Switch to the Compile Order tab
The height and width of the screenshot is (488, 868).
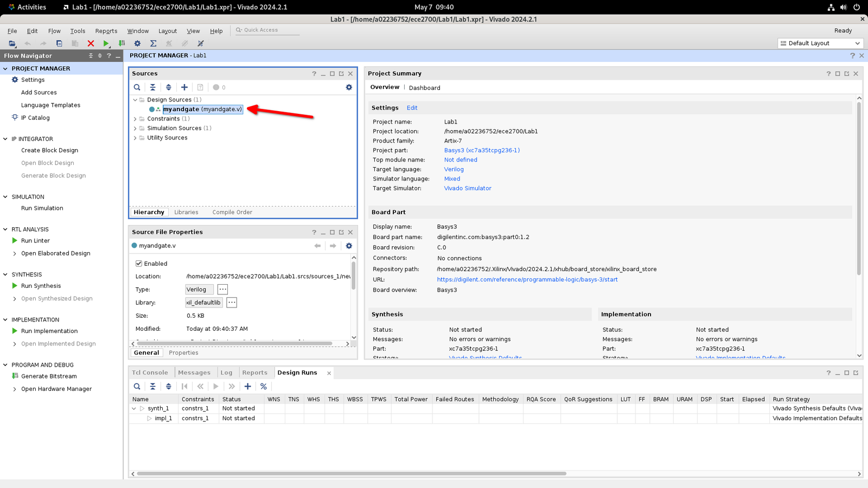click(x=232, y=212)
